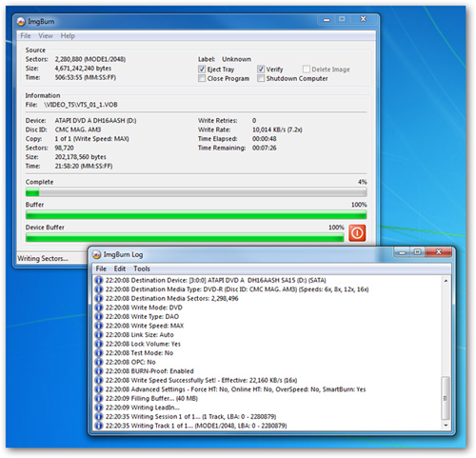Click the log scrollbar thumb
This screenshot has width=476, height=458.
(446, 398)
